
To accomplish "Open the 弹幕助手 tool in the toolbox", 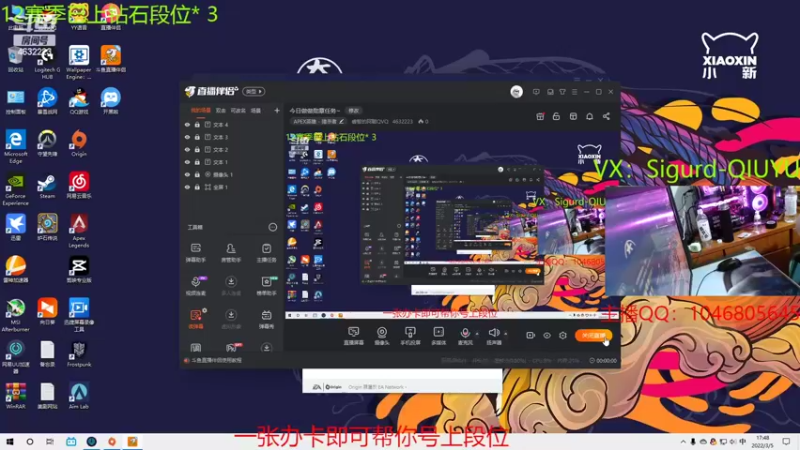I will 196,253.
